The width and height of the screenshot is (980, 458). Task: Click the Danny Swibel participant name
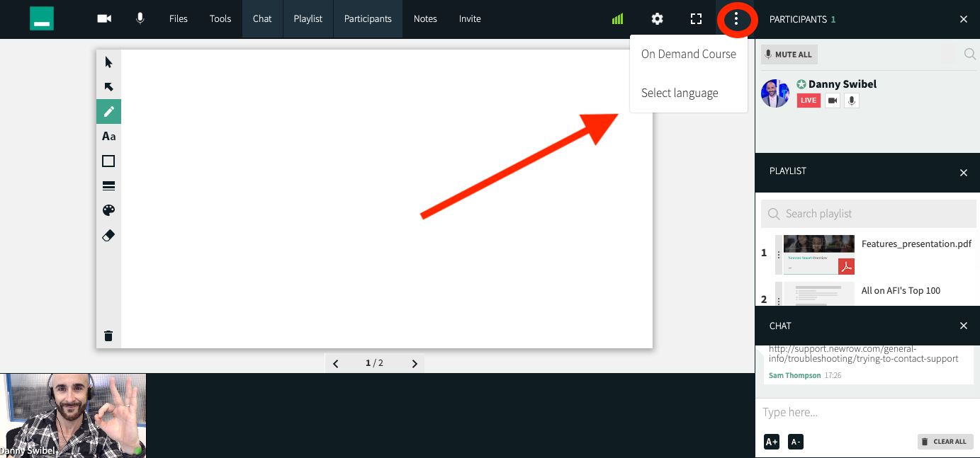tap(843, 84)
